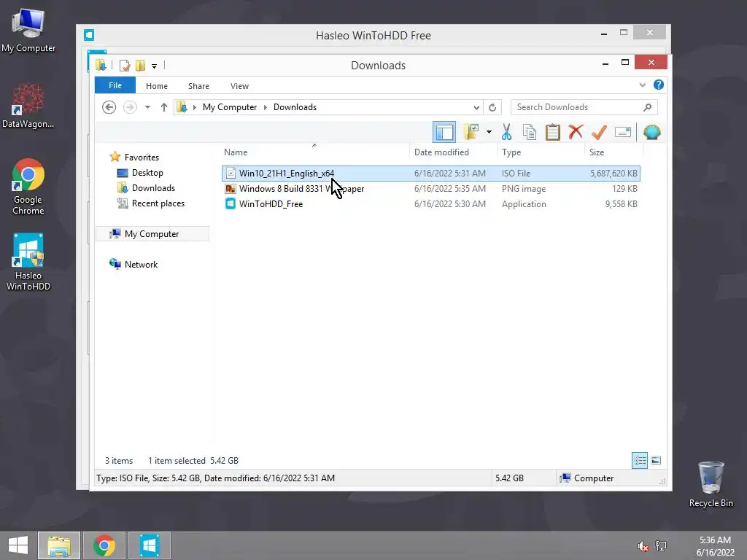Switch to Details view button
Screen dimensions: 747x560
tap(639, 461)
